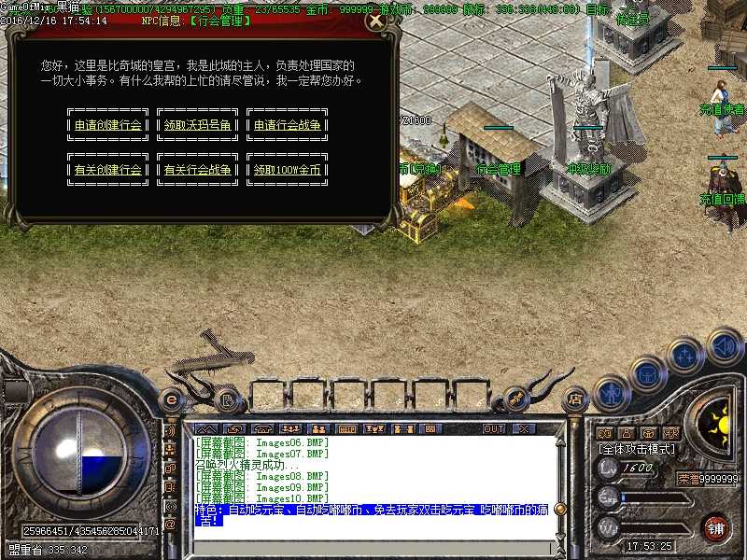Open the stall with the red 铺 button
The image size is (747, 560).
pos(716,529)
